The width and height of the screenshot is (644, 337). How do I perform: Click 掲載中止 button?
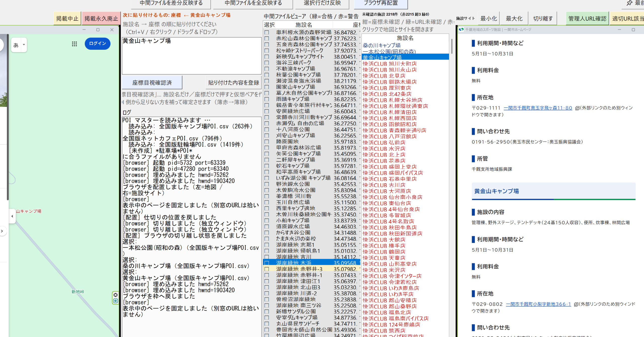[67, 18]
